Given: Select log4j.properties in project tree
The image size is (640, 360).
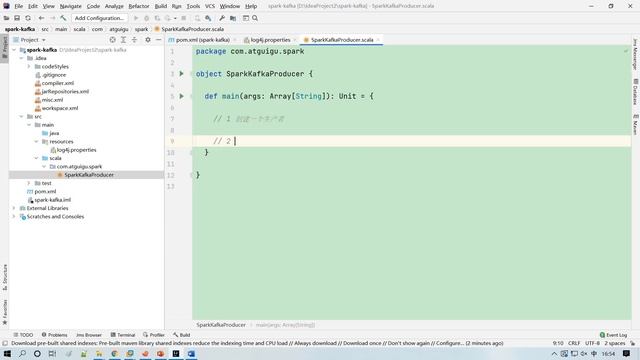Looking at the screenshot, I should [x=76, y=150].
